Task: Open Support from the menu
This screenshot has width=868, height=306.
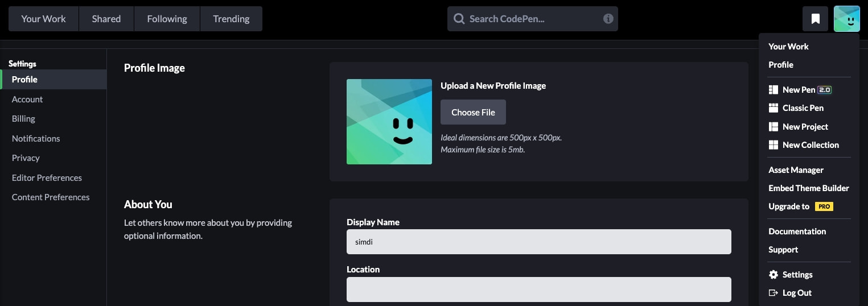Action: pyautogui.click(x=783, y=250)
